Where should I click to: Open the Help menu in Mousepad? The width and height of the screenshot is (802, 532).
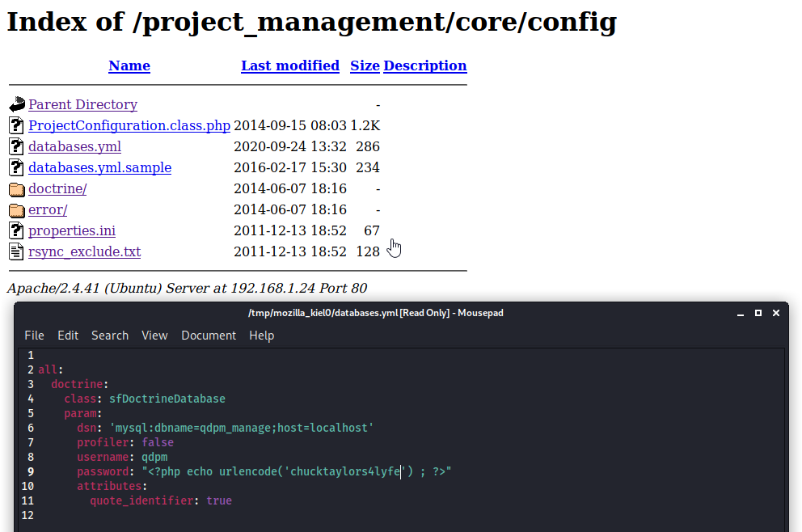coord(261,335)
